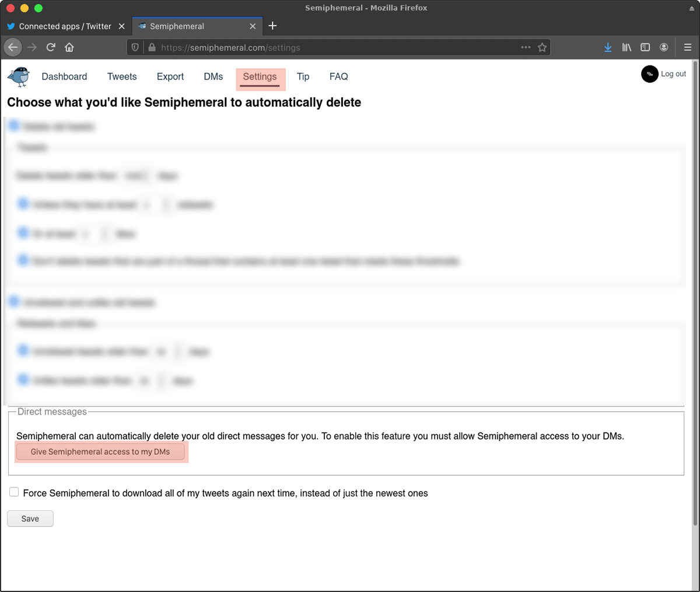Select the Settings nav item
The height and width of the screenshot is (592, 700).
(260, 76)
